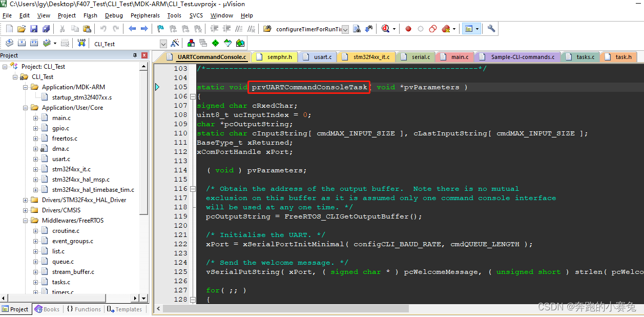Switch to the Functions panel tab

83,309
